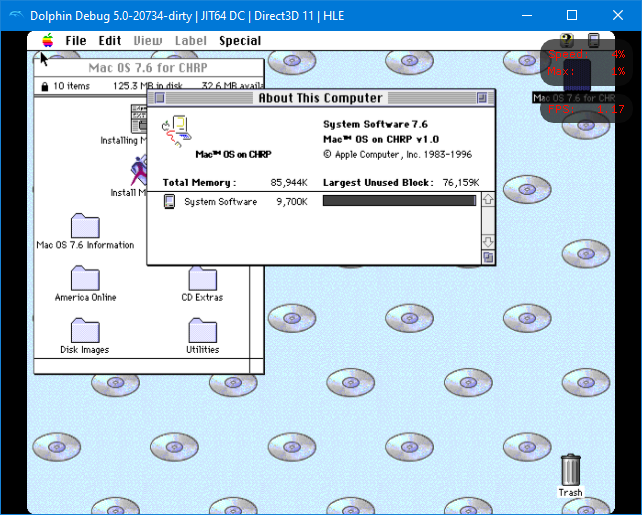
Task: Select the Installing Mac OS document icon
Action: (139, 119)
